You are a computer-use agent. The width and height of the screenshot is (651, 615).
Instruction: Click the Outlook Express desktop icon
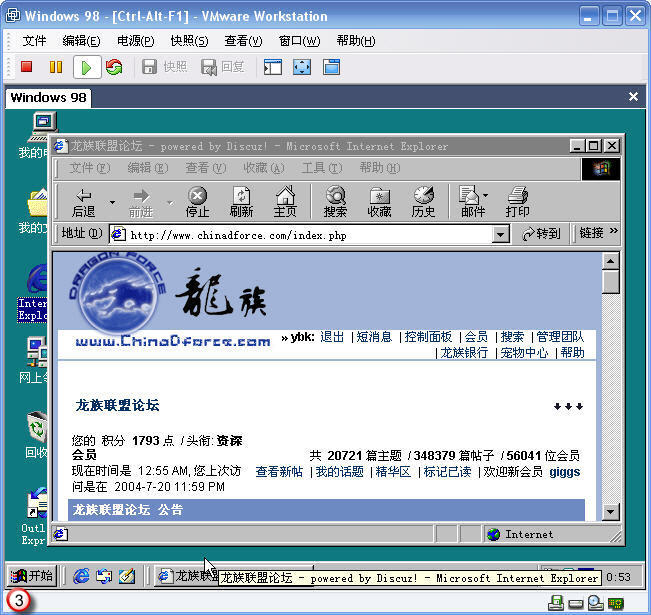coord(37,503)
